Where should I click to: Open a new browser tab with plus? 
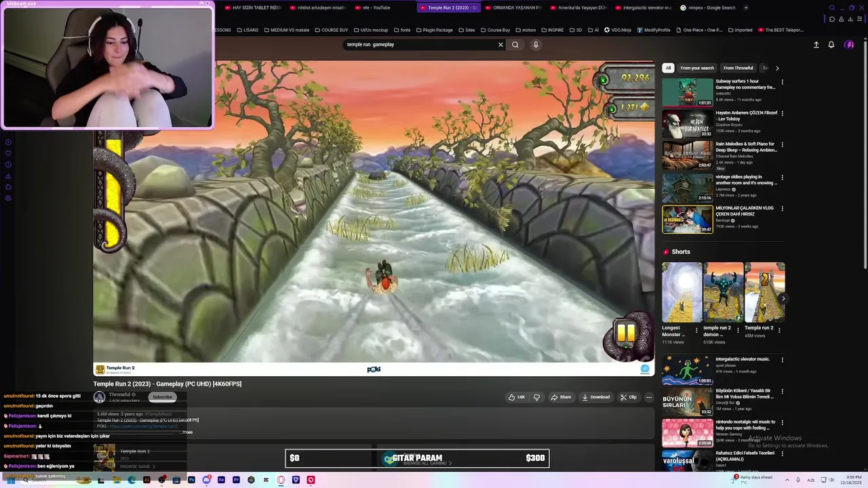point(746,7)
